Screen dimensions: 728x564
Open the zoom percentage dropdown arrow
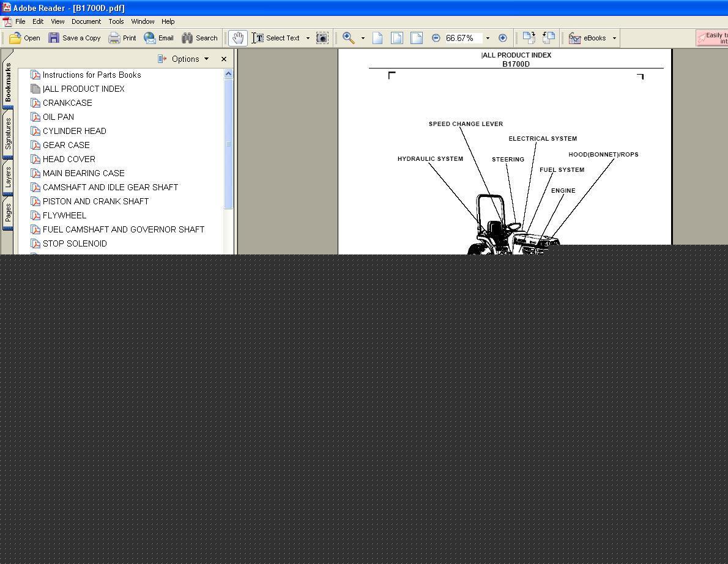tap(488, 38)
